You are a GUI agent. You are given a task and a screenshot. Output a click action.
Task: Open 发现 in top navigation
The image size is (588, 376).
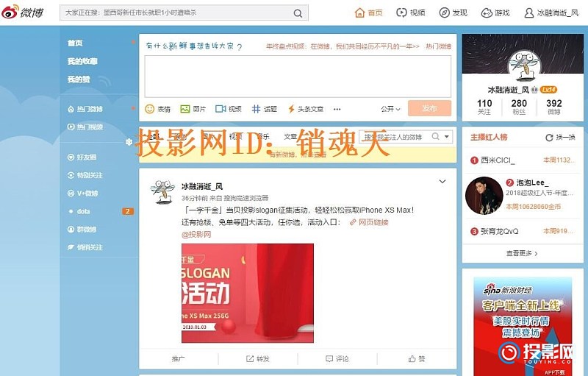point(453,13)
